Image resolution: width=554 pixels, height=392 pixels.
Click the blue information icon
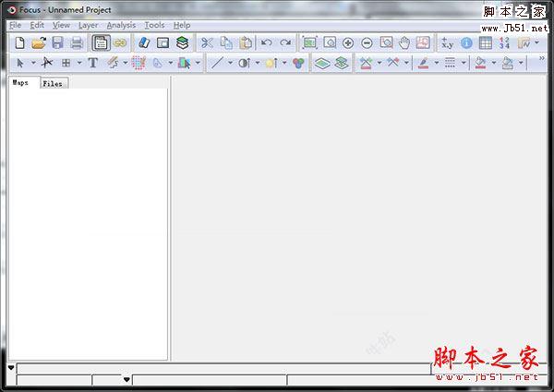(x=466, y=43)
